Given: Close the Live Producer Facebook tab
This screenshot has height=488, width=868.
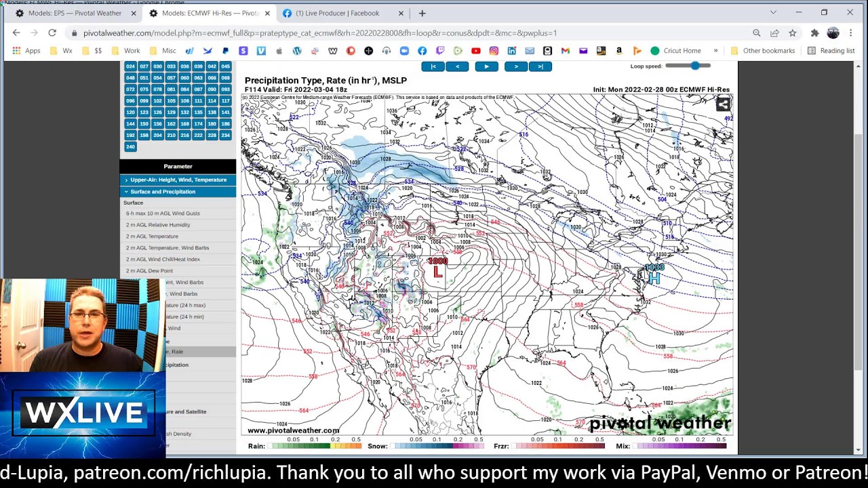Looking at the screenshot, I should pyautogui.click(x=401, y=13).
